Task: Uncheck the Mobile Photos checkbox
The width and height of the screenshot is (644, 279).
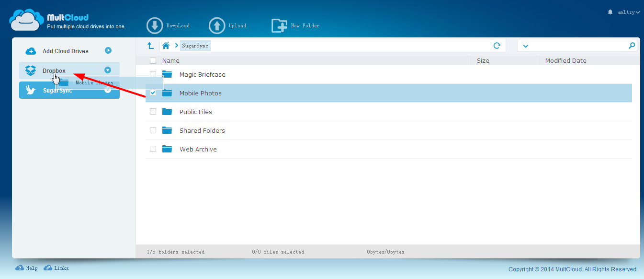Action: click(153, 93)
